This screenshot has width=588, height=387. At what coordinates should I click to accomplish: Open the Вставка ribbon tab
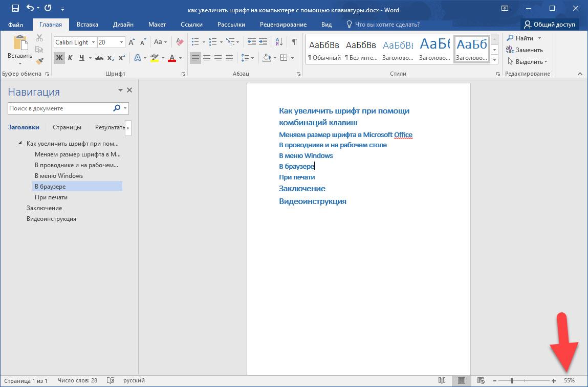pyautogui.click(x=88, y=25)
